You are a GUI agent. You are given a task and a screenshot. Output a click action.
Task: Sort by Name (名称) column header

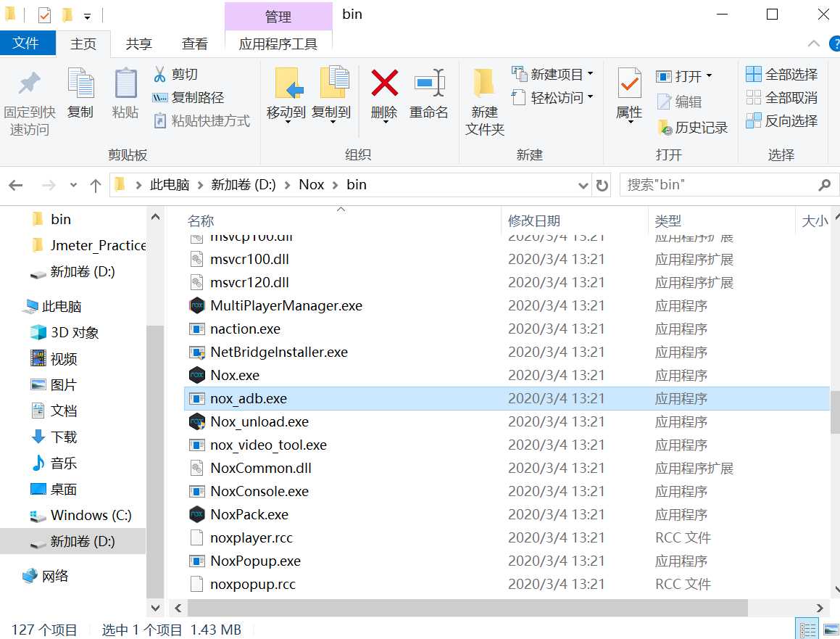[x=201, y=221]
